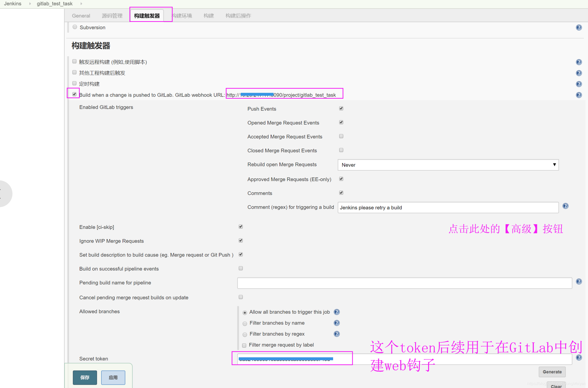
Task: Open help for Filter branches by name
Action: click(x=337, y=323)
